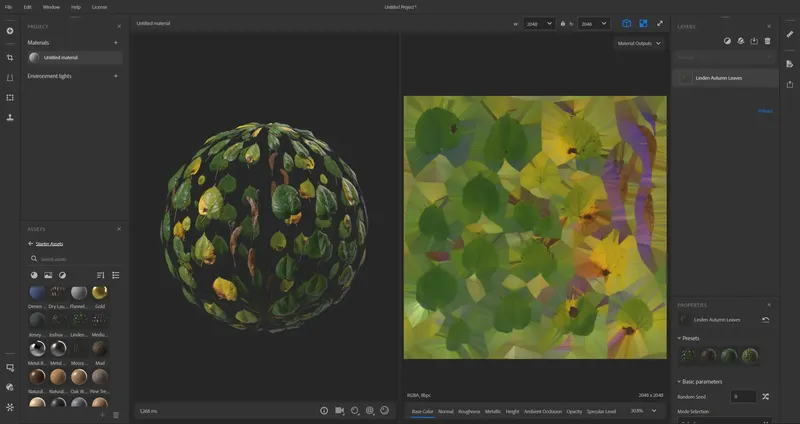Click the Starter Assets back link

click(47, 243)
